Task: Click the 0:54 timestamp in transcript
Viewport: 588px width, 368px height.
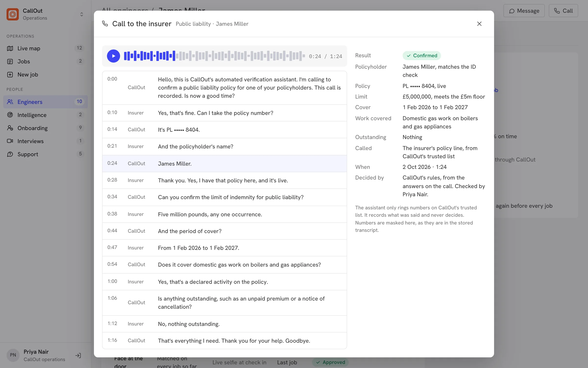Action: coord(112,264)
